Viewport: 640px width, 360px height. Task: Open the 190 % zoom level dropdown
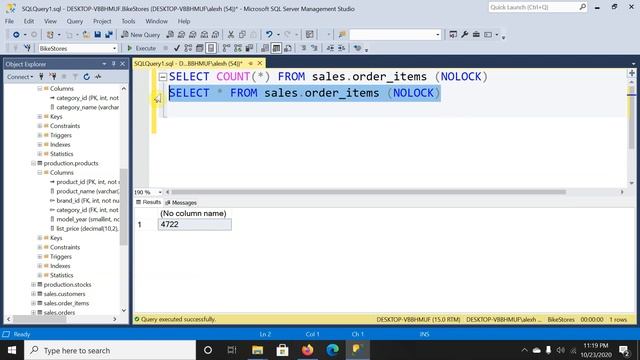pos(160,192)
